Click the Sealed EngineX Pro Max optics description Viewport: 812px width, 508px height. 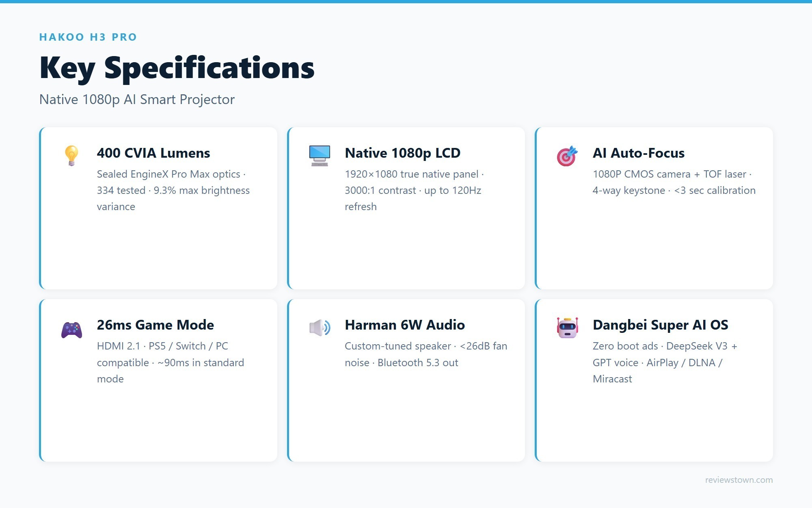pyautogui.click(x=173, y=190)
